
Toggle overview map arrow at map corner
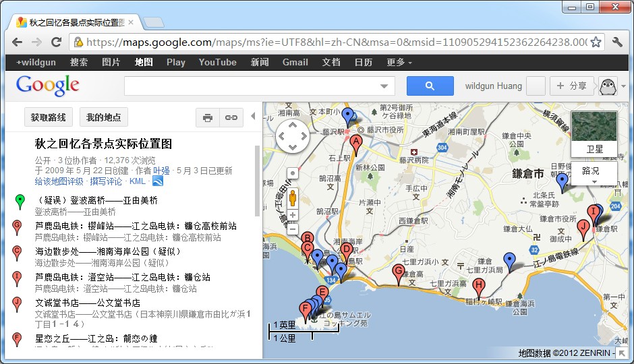coord(621,353)
